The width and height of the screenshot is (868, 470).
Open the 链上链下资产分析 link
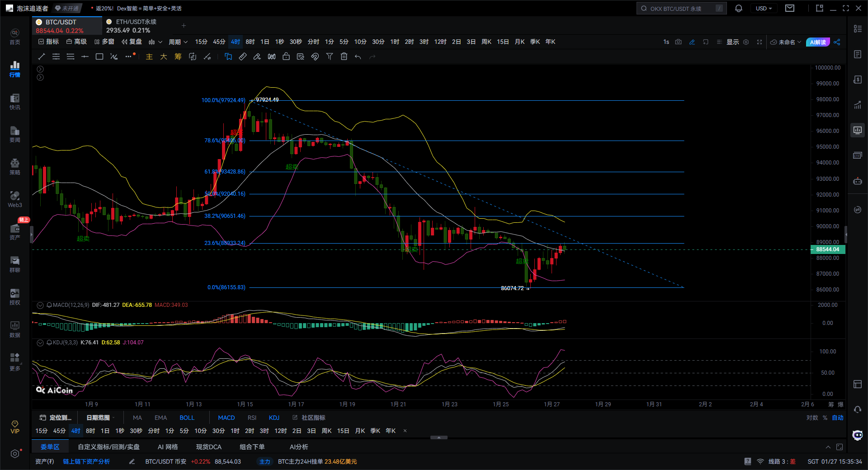(x=86, y=461)
